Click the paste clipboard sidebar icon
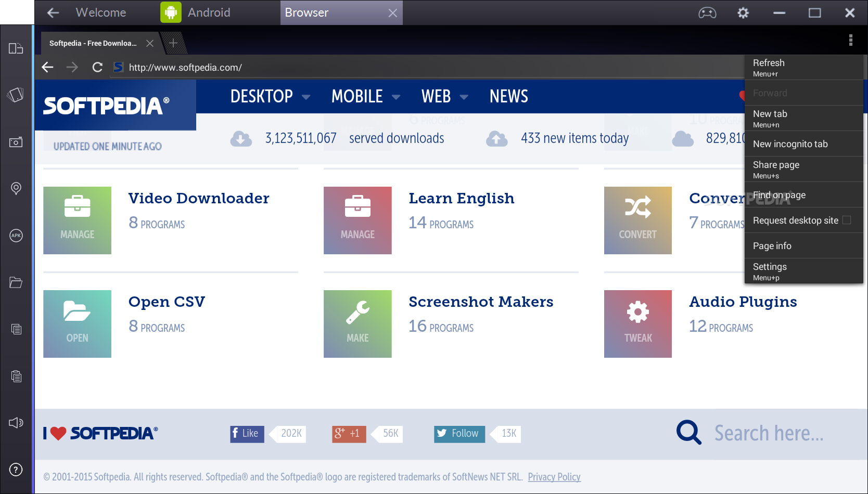This screenshot has width=868, height=494. (16, 376)
